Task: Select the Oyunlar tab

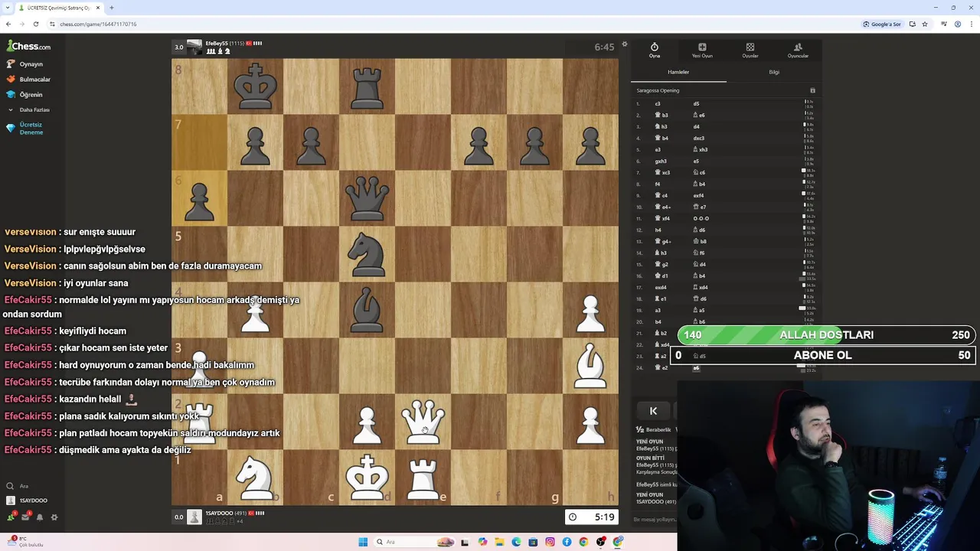Action: point(750,51)
